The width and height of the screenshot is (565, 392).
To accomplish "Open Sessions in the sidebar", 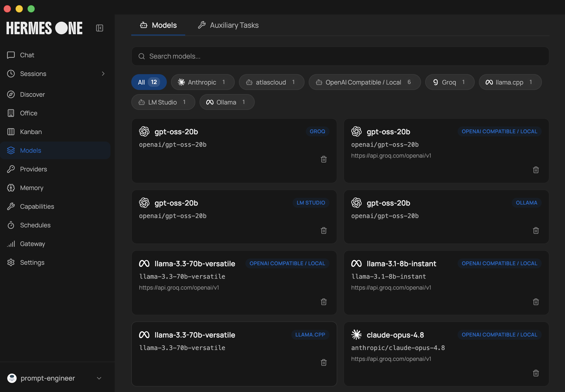I will (55, 74).
